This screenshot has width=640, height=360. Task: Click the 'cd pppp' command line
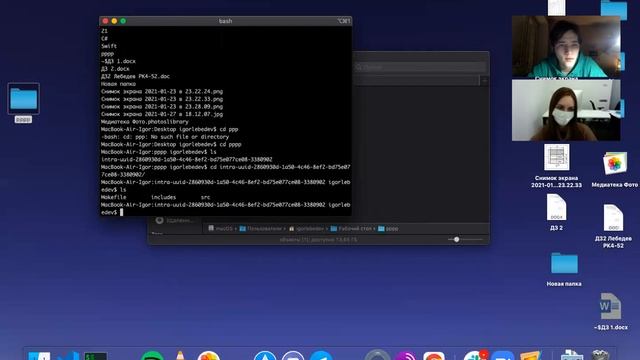pos(171,144)
